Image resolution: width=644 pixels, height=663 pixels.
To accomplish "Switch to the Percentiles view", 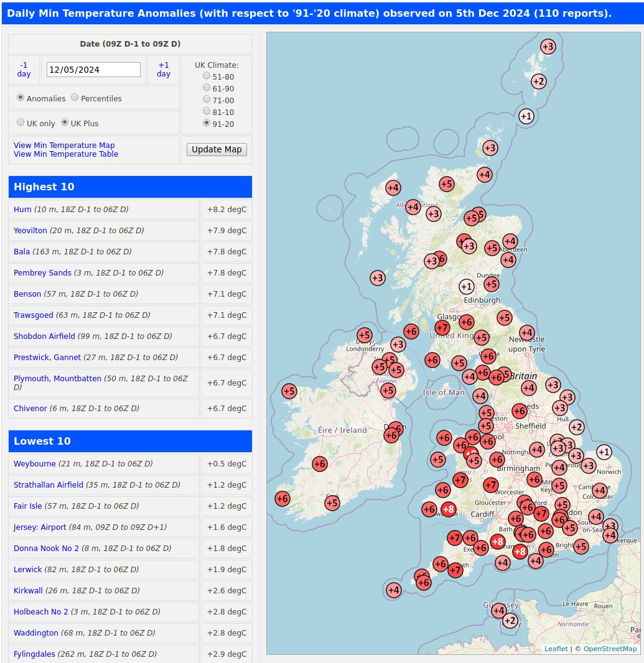I will (75, 97).
